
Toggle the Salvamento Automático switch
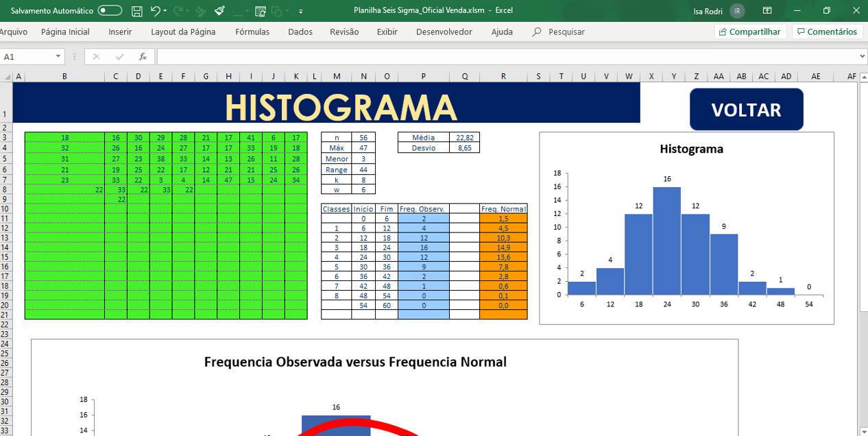[x=110, y=11]
